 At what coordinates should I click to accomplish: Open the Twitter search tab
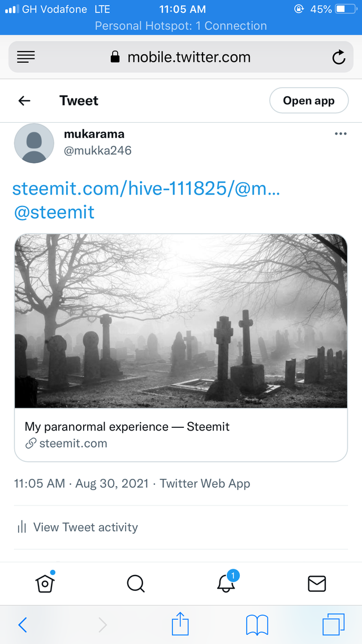point(136,583)
